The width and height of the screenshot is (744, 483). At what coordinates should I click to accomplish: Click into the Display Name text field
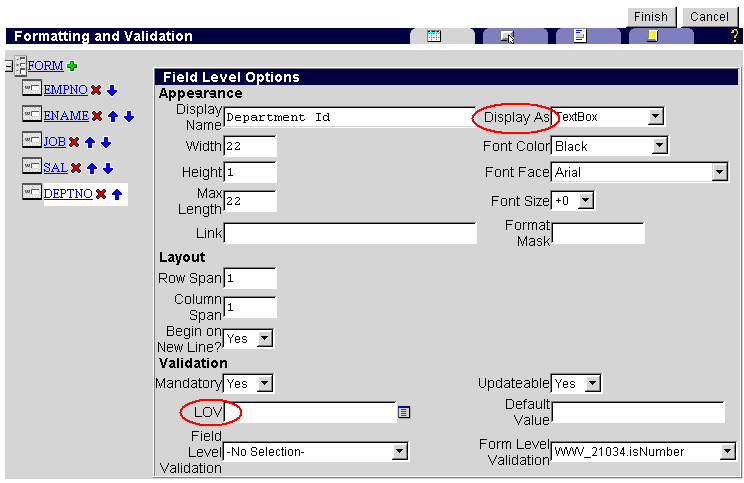pos(349,117)
